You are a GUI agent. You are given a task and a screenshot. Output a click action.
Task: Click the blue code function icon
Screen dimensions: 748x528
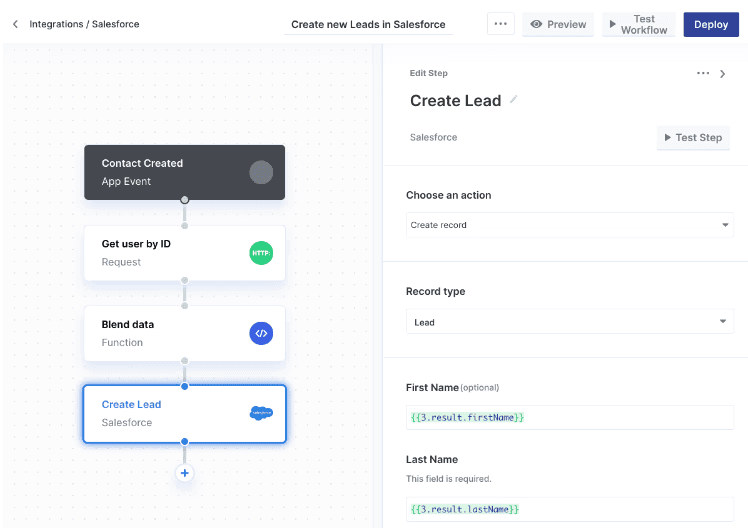(x=261, y=333)
